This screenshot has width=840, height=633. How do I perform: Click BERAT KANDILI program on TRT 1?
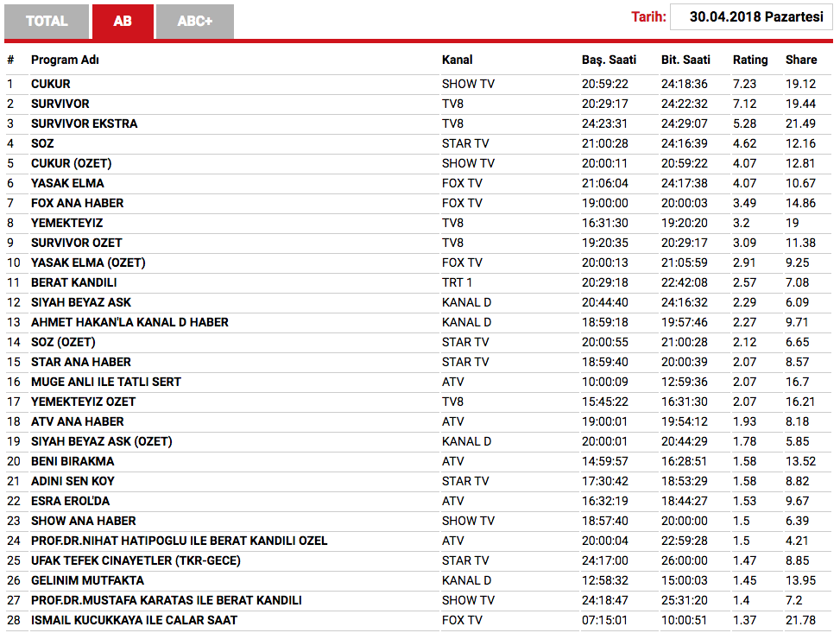[74, 282]
